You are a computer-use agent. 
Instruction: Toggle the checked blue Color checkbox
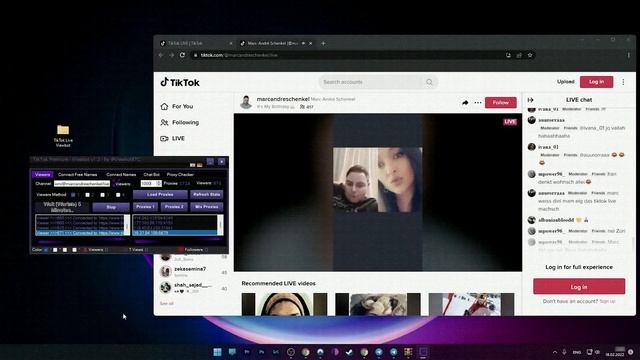(46, 249)
